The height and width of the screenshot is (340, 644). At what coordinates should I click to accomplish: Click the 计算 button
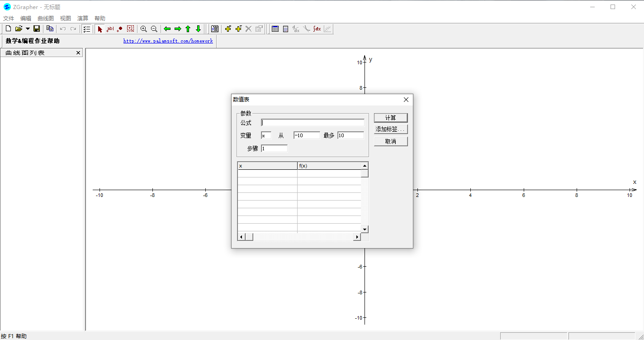click(391, 118)
